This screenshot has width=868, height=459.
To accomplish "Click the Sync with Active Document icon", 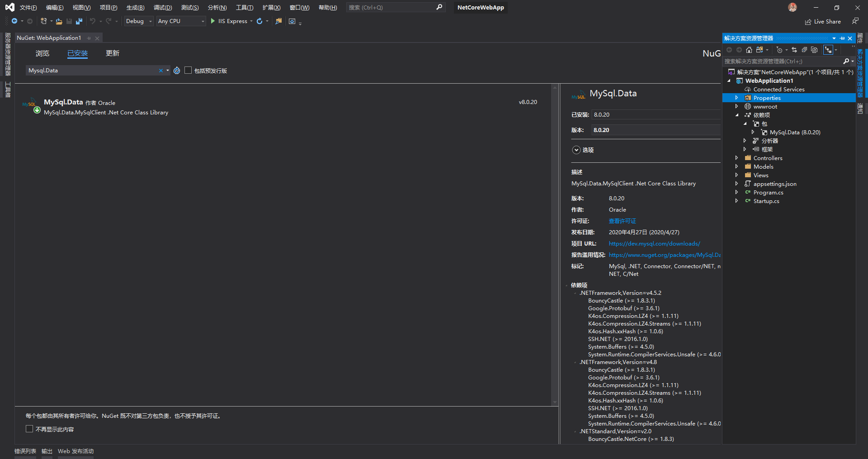I will (794, 50).
